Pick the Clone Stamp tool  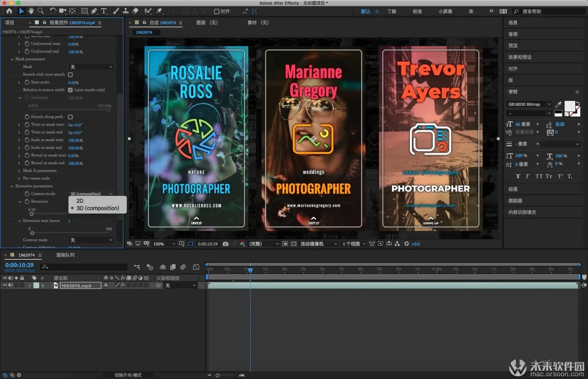point(125,11)
